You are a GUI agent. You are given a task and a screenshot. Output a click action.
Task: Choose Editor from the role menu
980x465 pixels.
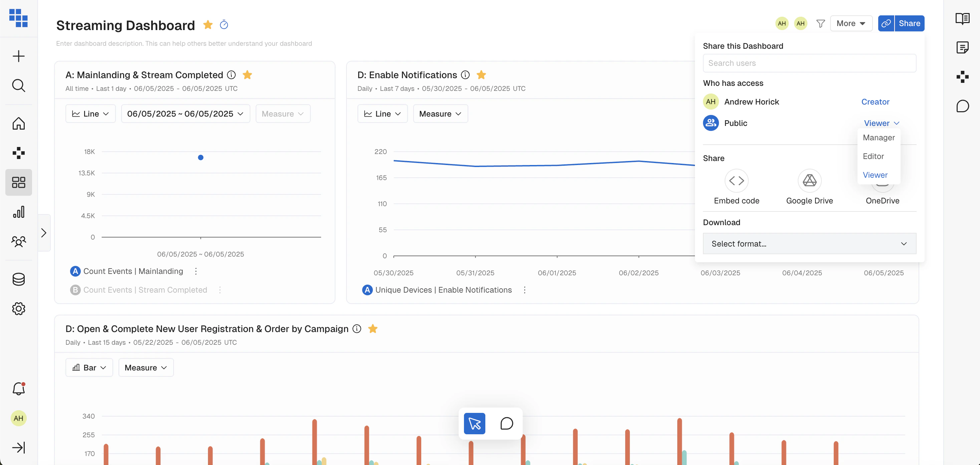tap(873, 156)
